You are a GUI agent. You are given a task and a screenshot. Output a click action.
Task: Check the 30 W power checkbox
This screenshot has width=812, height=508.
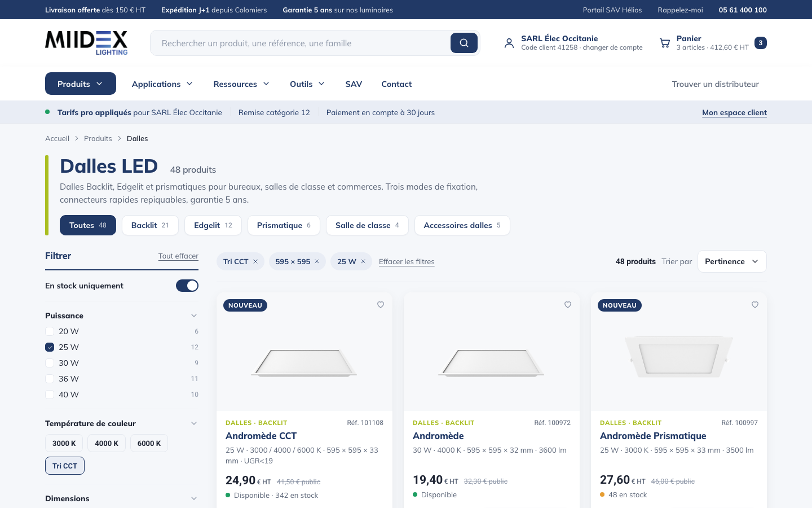click(x=50, y=363)
